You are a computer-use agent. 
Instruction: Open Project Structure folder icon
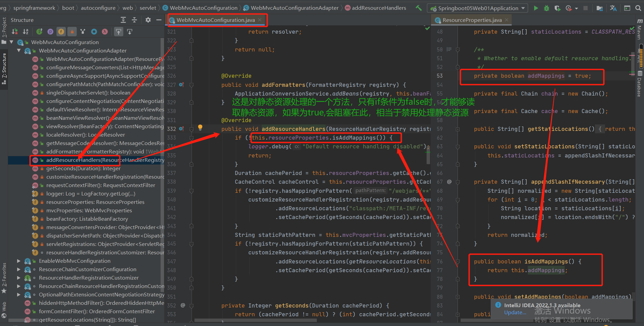pos(599,8)
